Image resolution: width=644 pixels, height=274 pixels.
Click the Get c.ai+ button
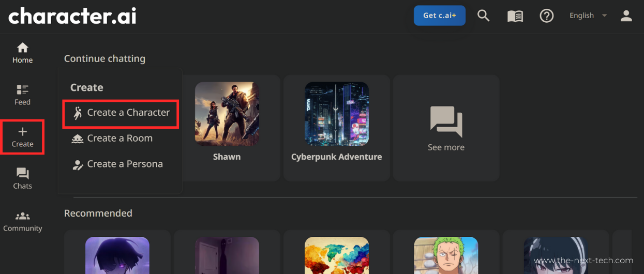[439, 16]
